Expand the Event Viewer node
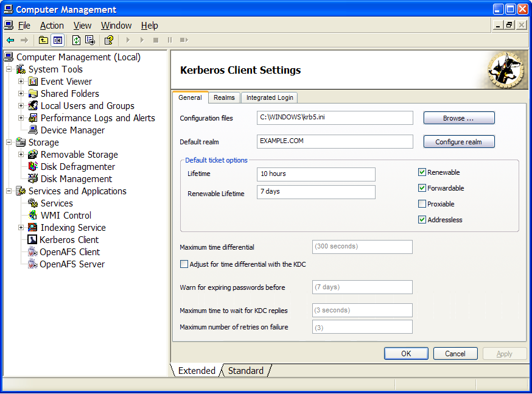 pyautogui.click(x=21, y=82)
